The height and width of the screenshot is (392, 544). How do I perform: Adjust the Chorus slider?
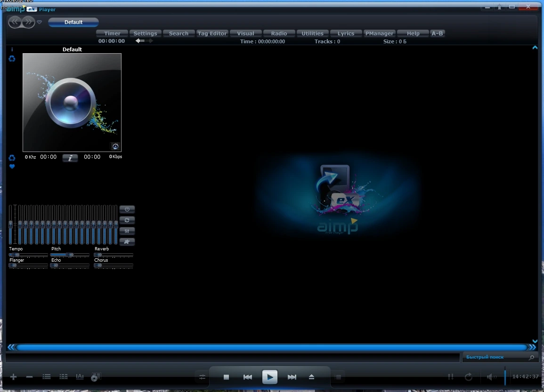pyautogui.click(x=114, y=265)
